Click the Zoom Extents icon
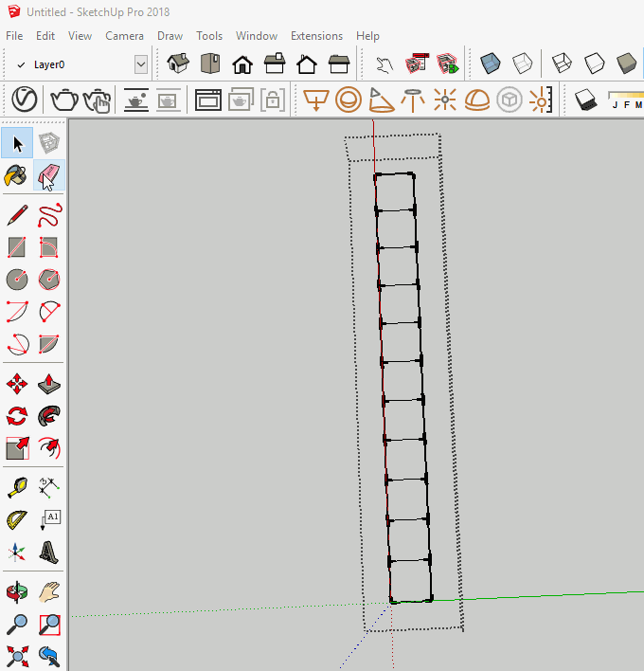 pyautogui.click(x=17, y=655)
